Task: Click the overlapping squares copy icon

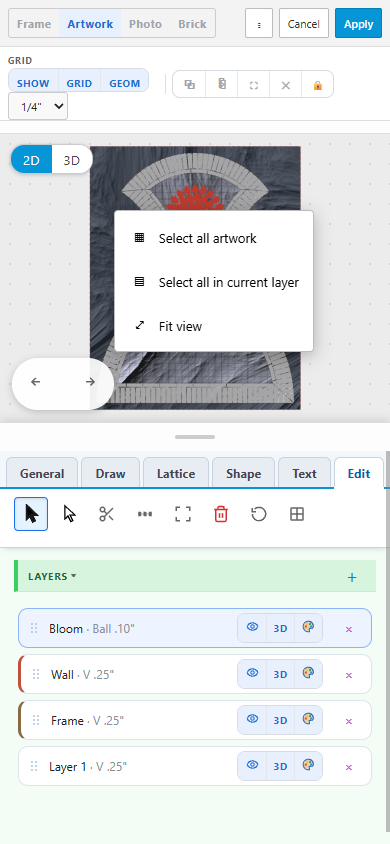Action: (x=189, y=85)
